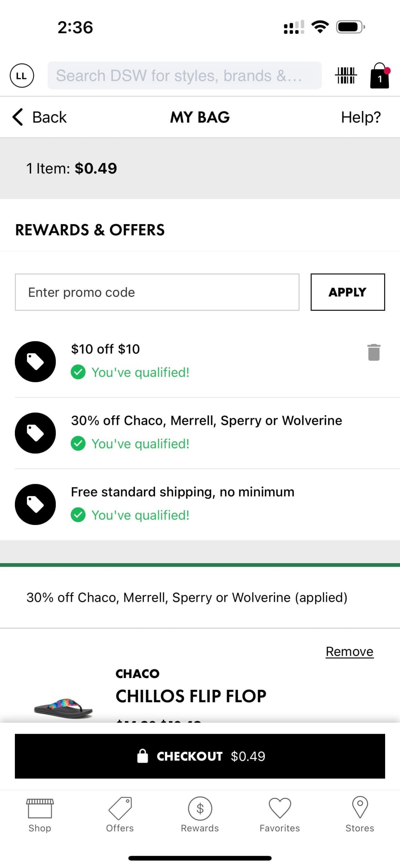Tap the Search DSW search bar
Image resolution: width=400 pixels, height=868 pixels.
coord(184,76)
